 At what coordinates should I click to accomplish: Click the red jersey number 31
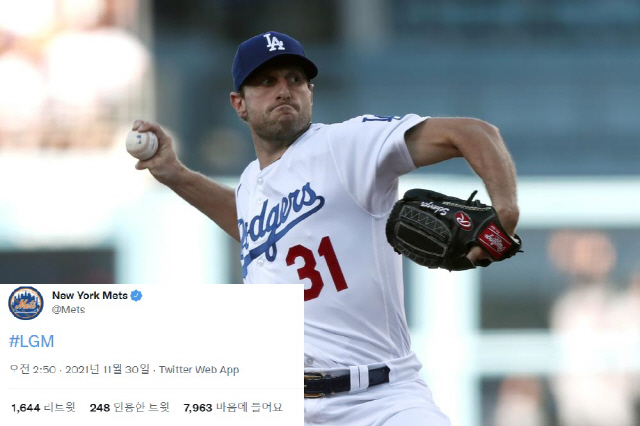coord(316,268)
